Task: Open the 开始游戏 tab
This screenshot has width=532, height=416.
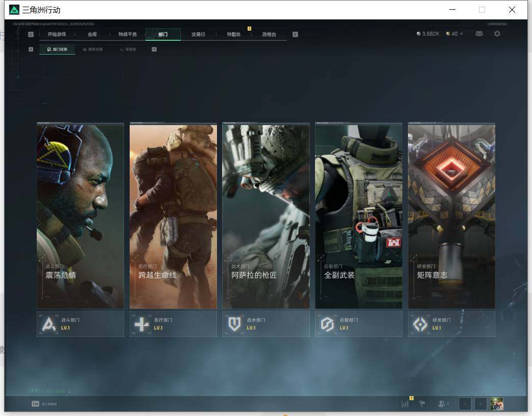Action: click(57, 34)
